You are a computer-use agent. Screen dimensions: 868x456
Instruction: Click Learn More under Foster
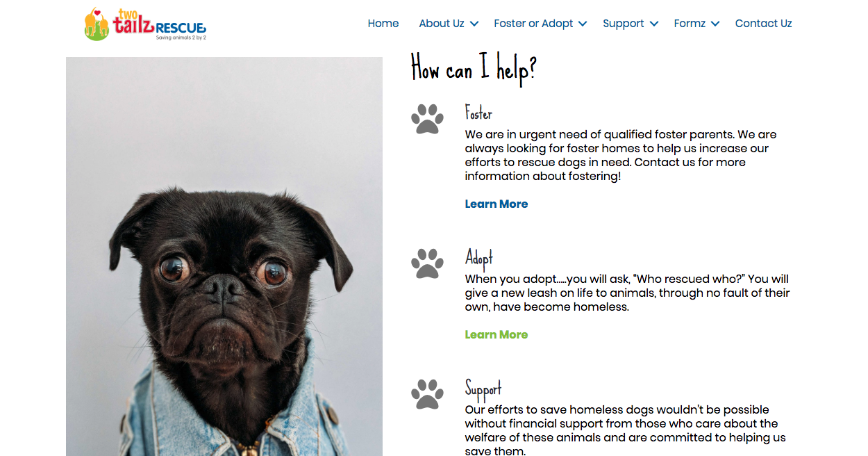(496, 204)
